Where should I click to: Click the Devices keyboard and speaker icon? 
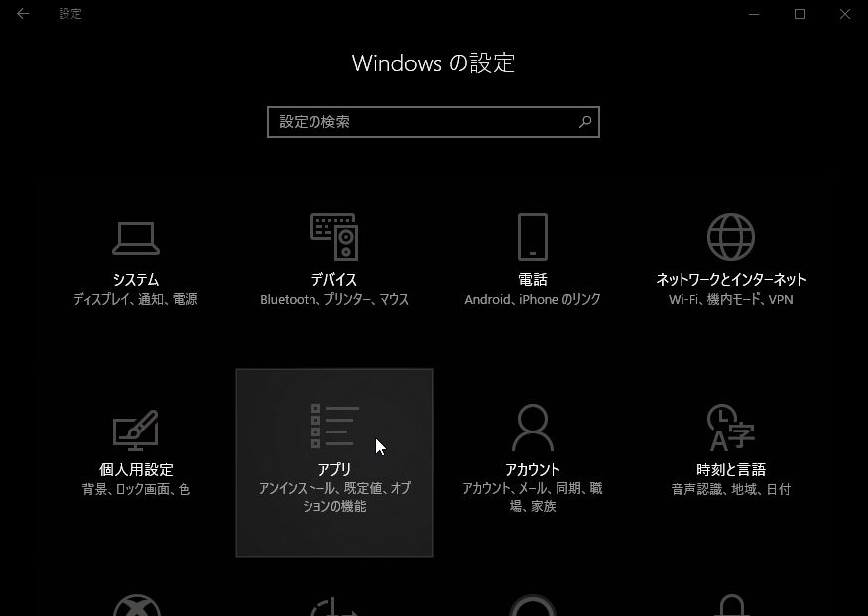point(334,237)
